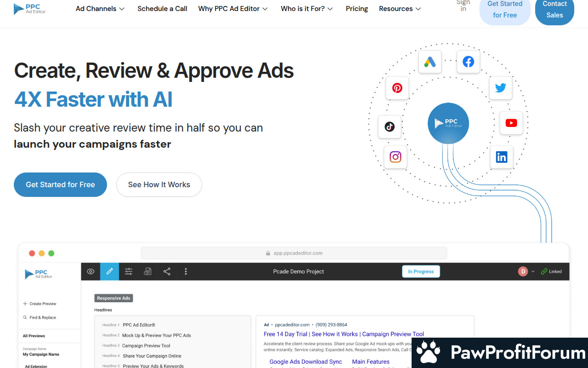
Task: Click the LinkedIn icon
Action: tap(501, 157)
